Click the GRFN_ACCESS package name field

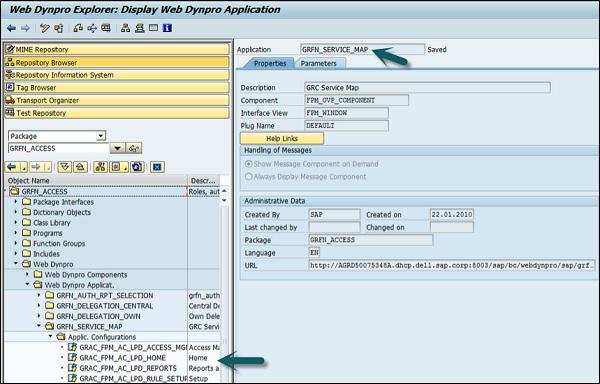click(x=59, y=148)
